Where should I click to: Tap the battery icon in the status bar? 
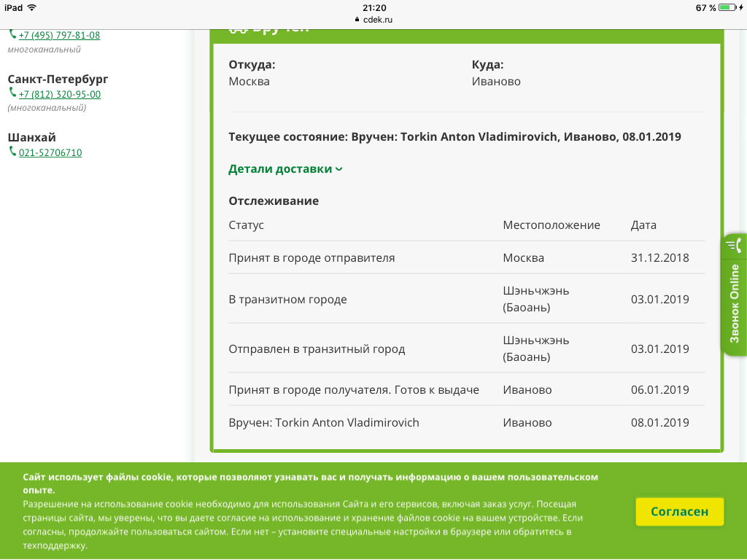click(x=727, y=7)
